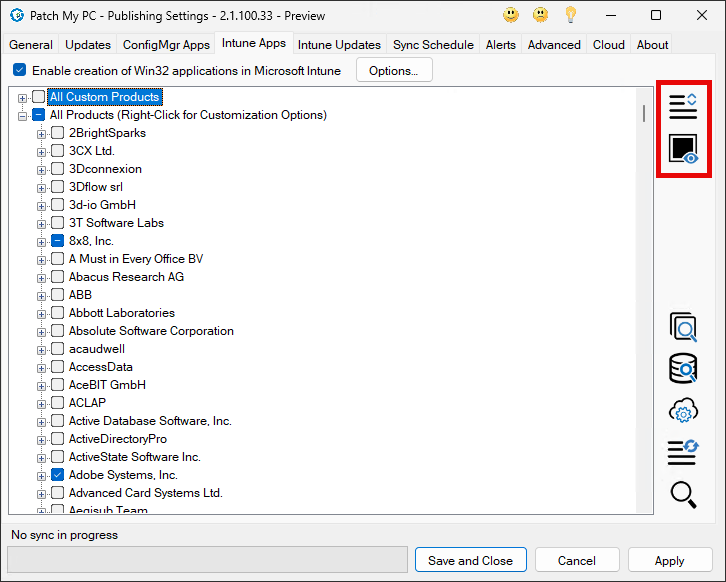Expand the Abbott Laboratories vendor node
Screen dimensions: 726x582
42,313
